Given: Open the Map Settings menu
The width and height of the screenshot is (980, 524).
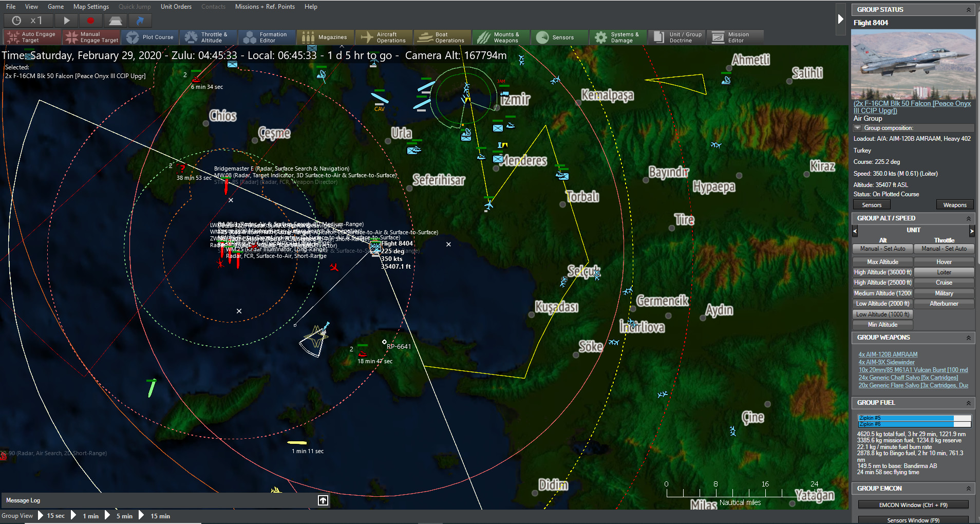Looking at the screenshot, I should pyautogui.click(x=91, y=7).
